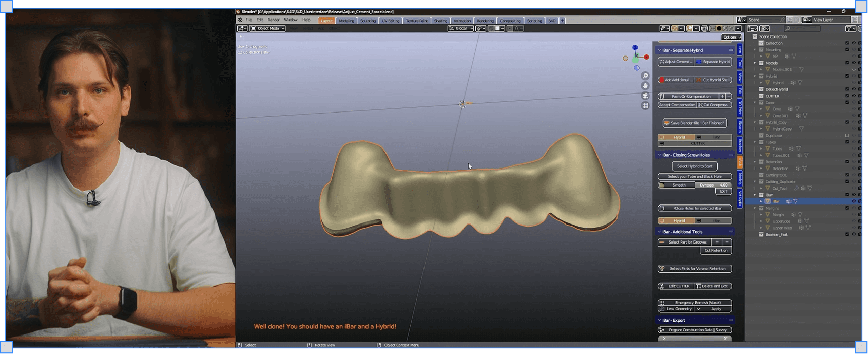Open the Object Mode dropdown
Image resolution: width=868 pixels, height=354 pixels.
click(267, 29)
